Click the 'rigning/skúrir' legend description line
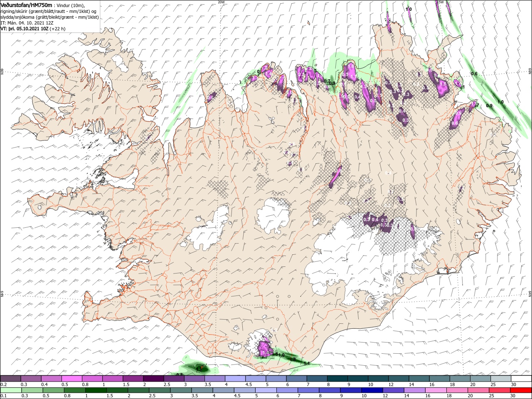Viewport: 532px width, 399px height. pos(49,11)
